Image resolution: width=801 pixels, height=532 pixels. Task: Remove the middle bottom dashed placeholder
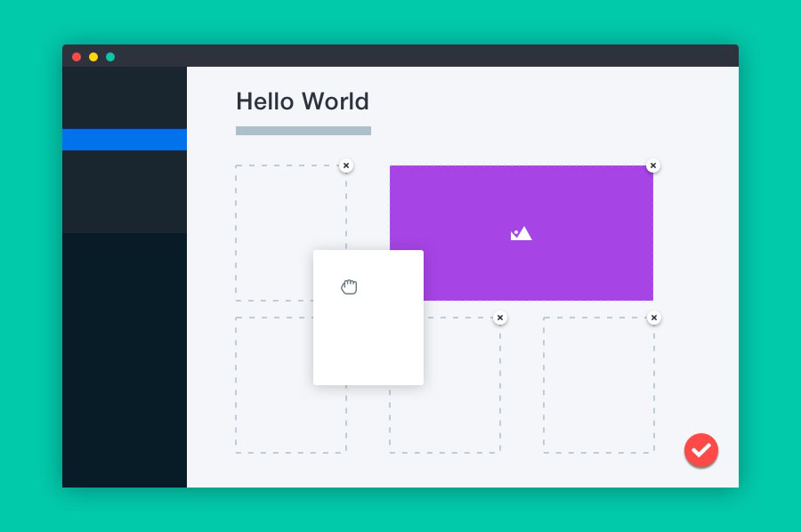coord(500,318)
